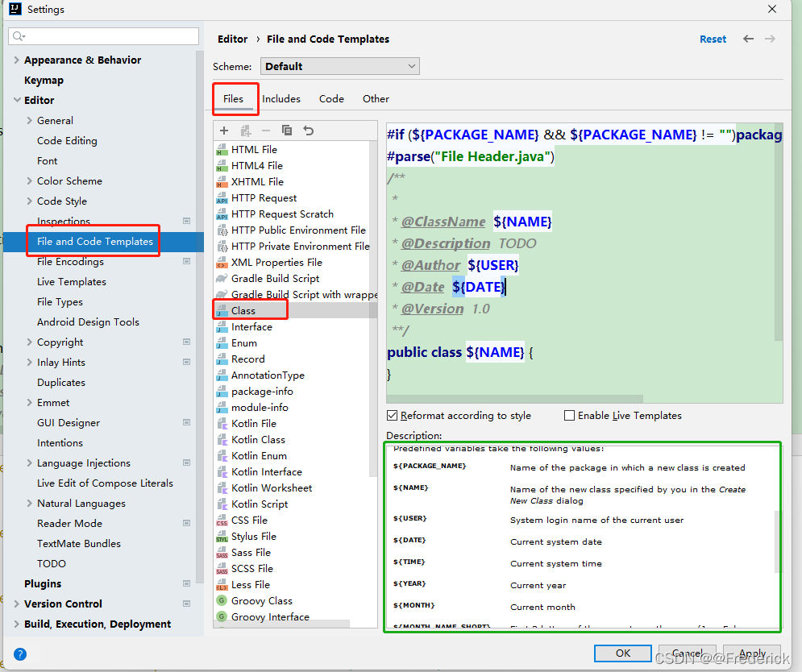Expand the Version Control section
The width and height of the screenshot is (802, 672).
click(16, 604)
